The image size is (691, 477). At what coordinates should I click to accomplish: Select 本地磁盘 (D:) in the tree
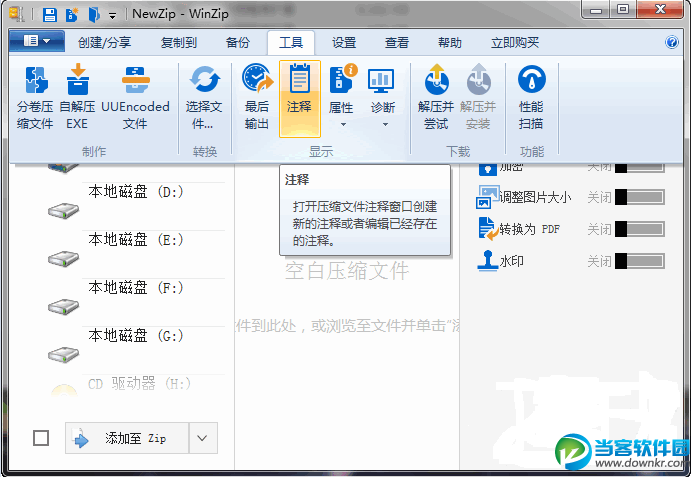click(x=136, y=192)
